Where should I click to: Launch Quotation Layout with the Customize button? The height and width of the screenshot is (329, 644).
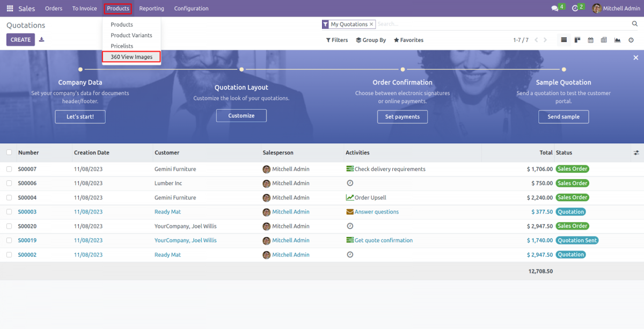[241, 115]
